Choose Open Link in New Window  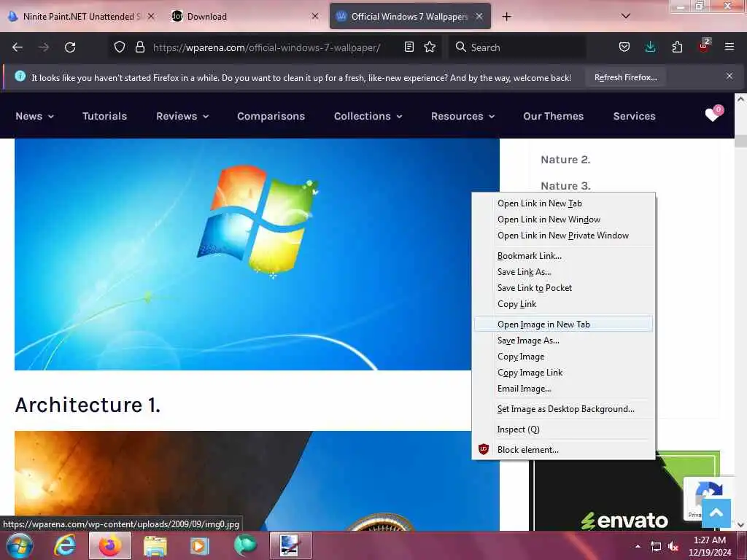(x=564, y=219)
